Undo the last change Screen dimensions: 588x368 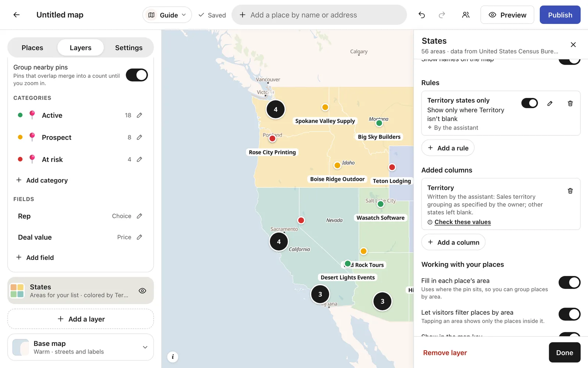[x=422, y=15]
